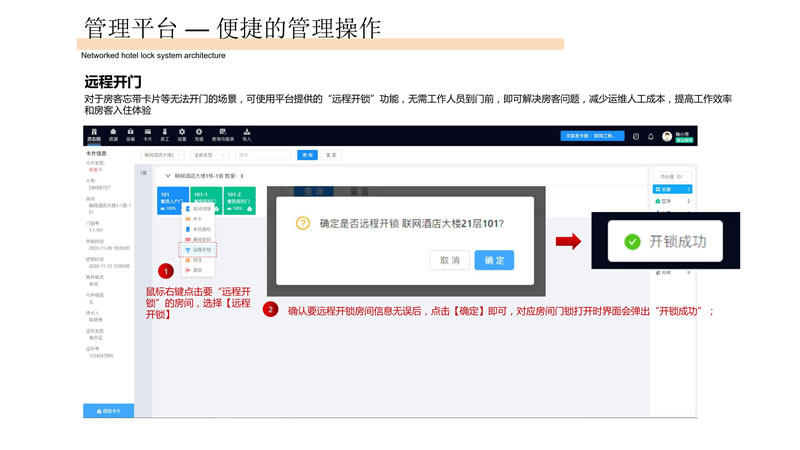Open the 导入 import nav item

click(247, 135)
